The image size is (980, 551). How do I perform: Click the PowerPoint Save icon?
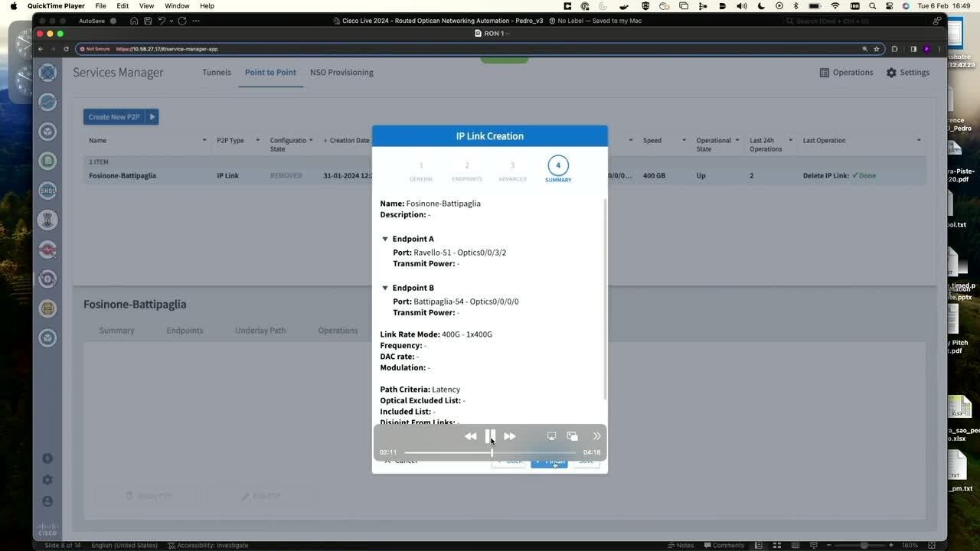click(x=148, y=21)
